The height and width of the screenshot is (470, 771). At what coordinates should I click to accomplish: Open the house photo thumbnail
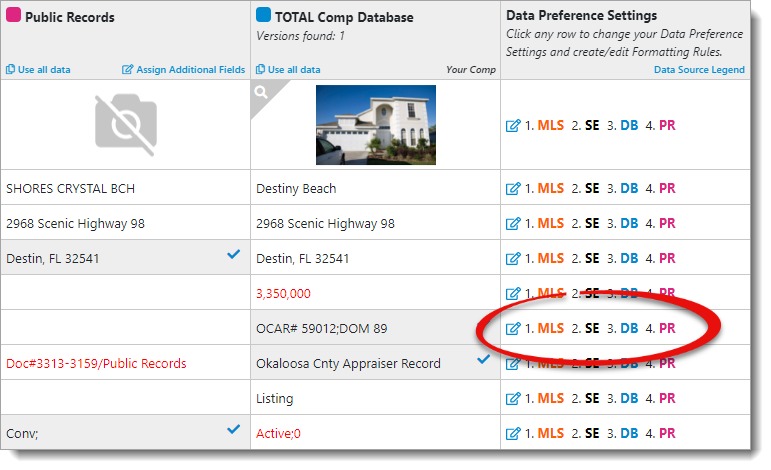(x=375, y=124)
